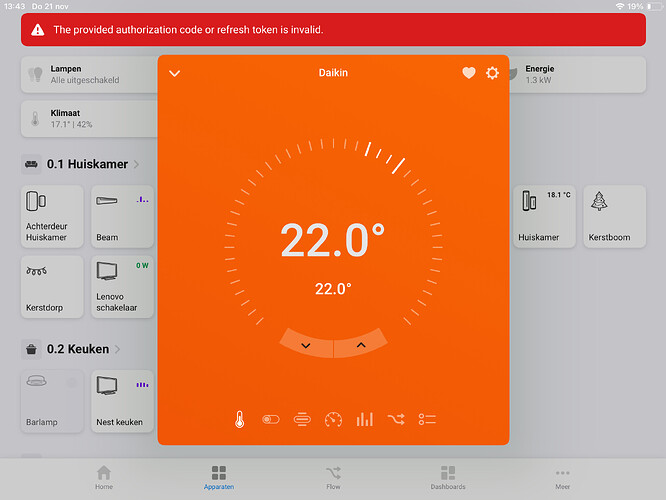The image size is (666, 500).
Task: Dismiss the invalid authorization code error banner
Action: click(x=333, y=30)
